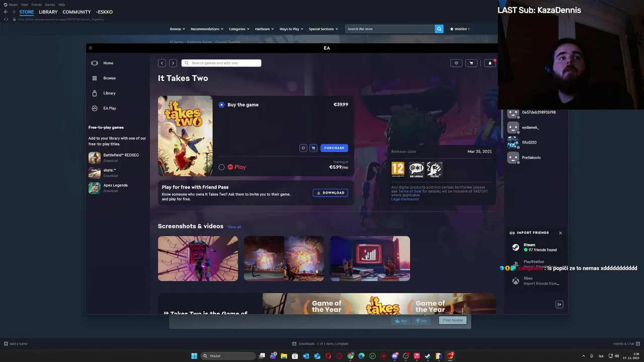Open friend eydamek_ avatar

513,128
